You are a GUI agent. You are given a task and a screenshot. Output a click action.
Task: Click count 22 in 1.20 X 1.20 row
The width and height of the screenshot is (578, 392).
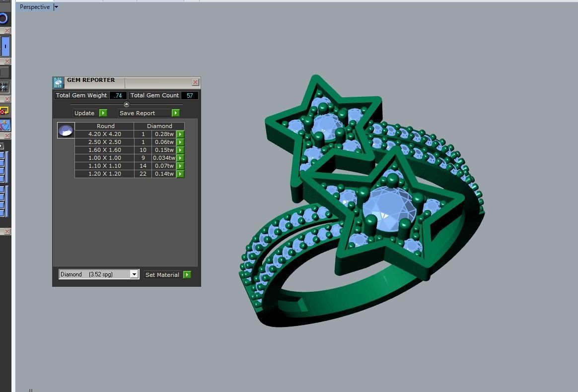pos(143,174)
